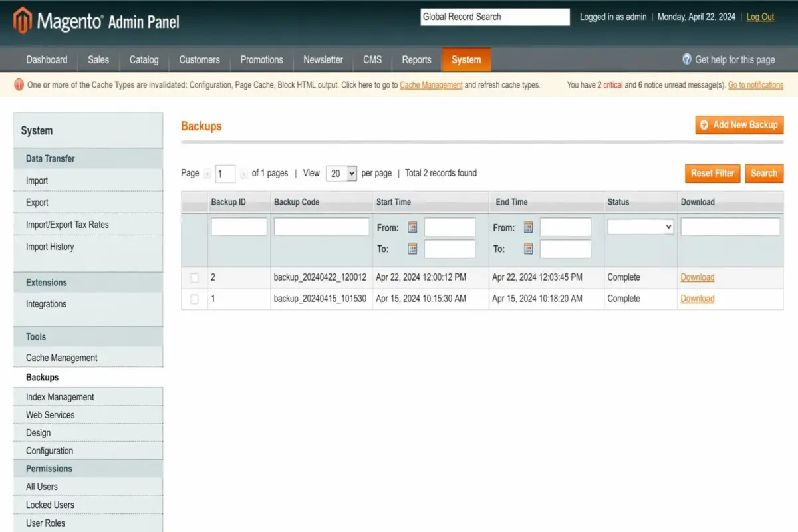The image size is (798, 532).
Task: Open Start Time From calendar picker
Action: pos(412,227)
